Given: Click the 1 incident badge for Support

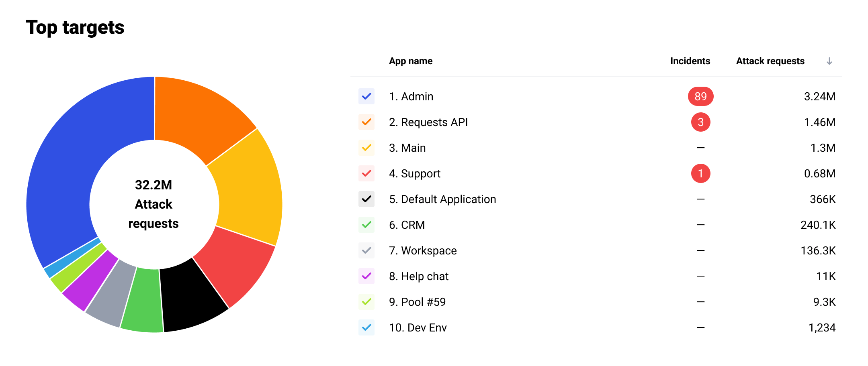Looking at the screenshot, I should [x=700, y=173].
